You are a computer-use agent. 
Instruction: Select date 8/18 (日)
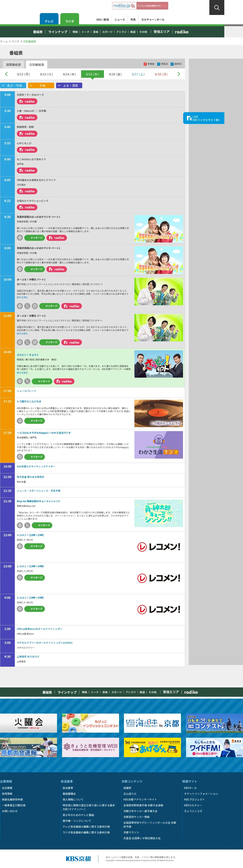coord(161,74)
